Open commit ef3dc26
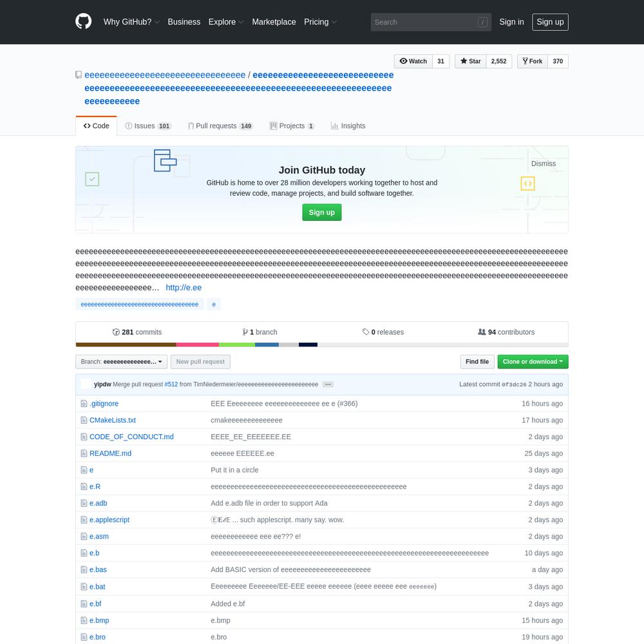The height and width of the screenshot is (644, 644). (x=514, y=385)
